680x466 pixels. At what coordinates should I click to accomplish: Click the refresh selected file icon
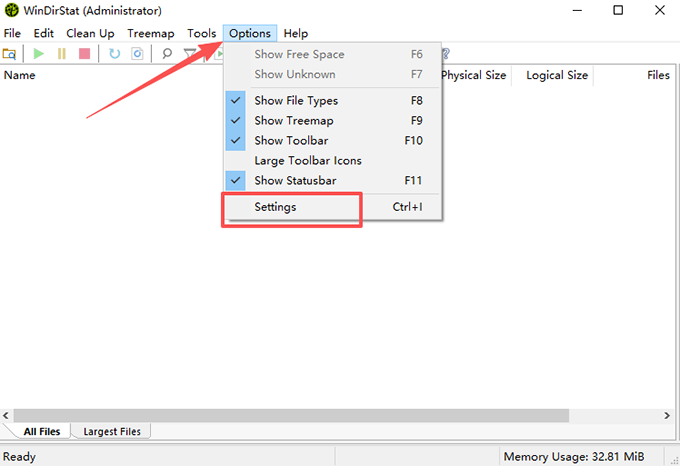click(137, 54)
